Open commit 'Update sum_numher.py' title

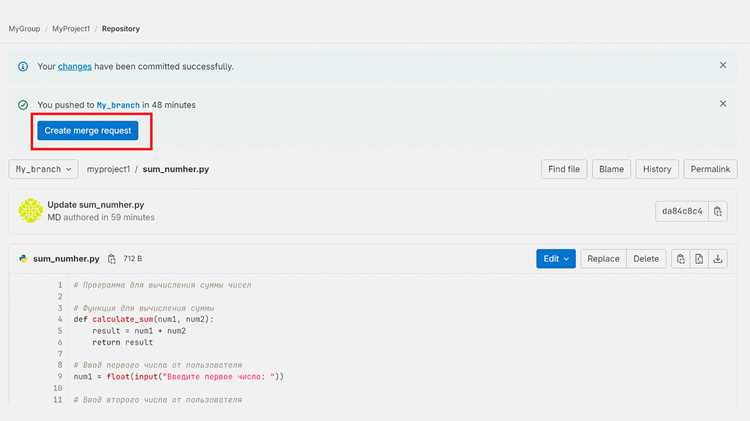click(x=96, y=205)
